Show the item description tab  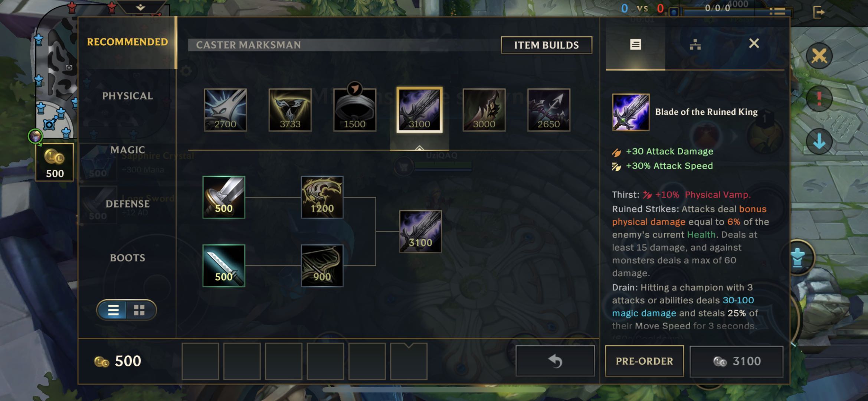(635, 45)
